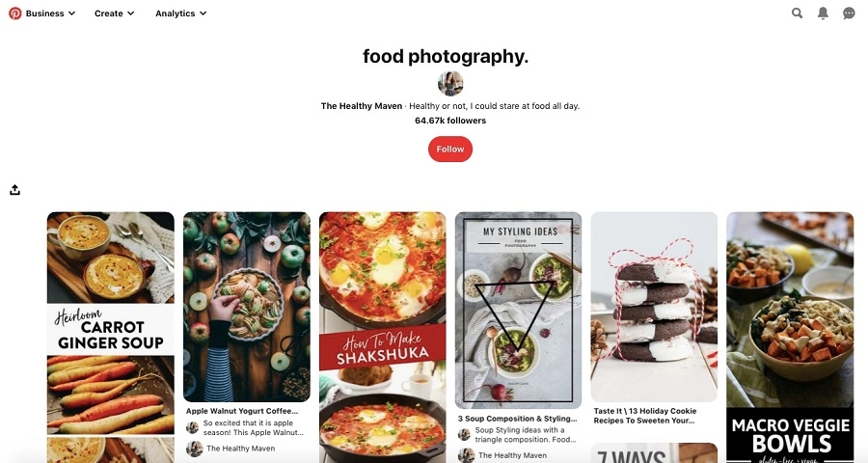Image resolution: width=868 pixels, height=463 pixels.
Task: Open the holiday cookie stack pin image
Action: [x=654, y=307]
